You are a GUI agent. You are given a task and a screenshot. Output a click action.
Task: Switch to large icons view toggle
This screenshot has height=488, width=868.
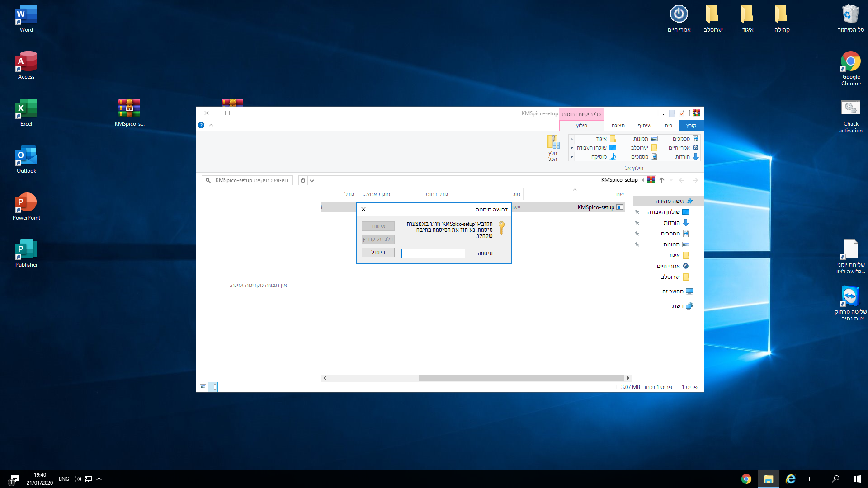(203, 387)
